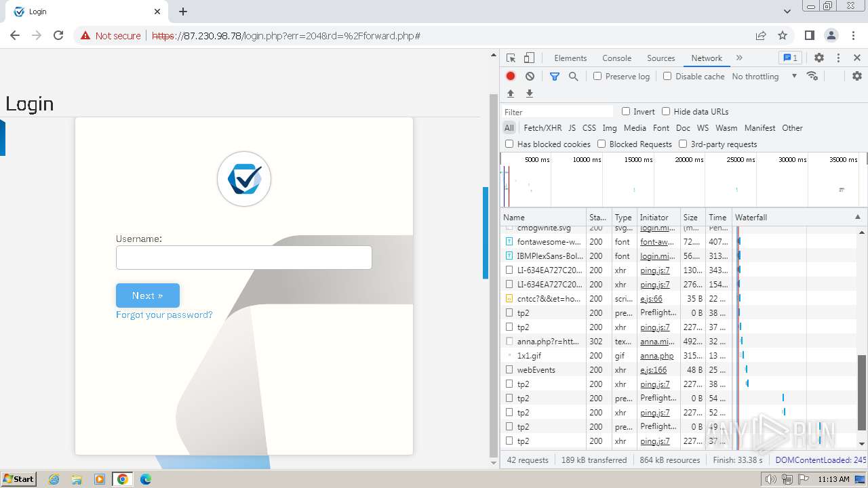Filter requests by CSS type
The height and width of the screenshot is (488, 868).
click(x=589, y=127)
